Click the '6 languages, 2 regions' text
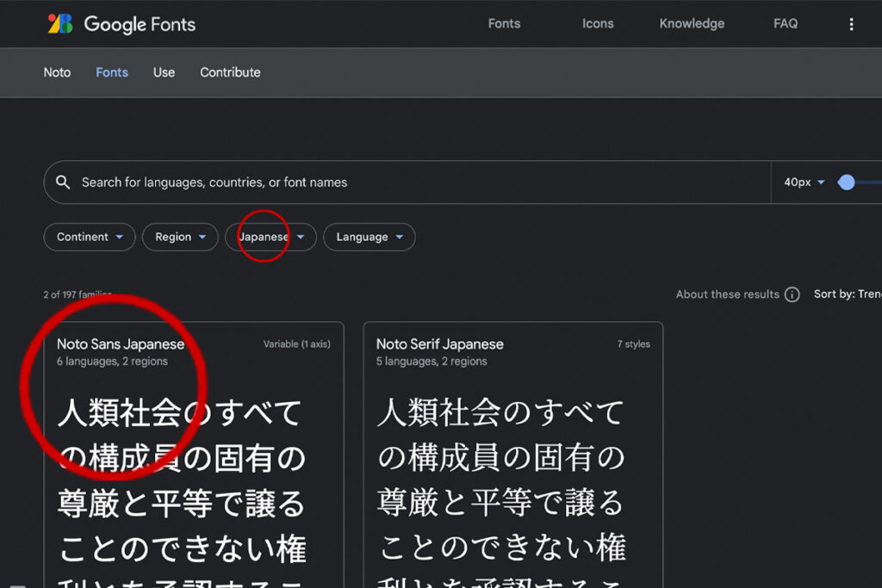The image size is (882, 588). [112, 362]
